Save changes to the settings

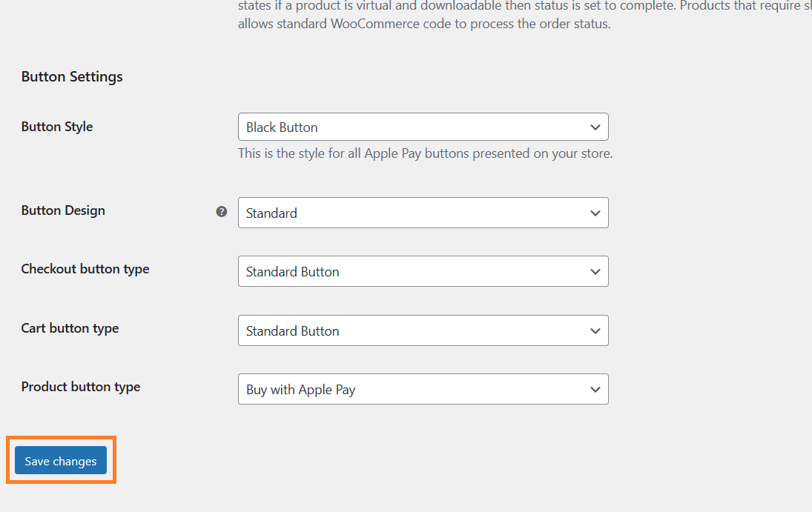(61, 460)
